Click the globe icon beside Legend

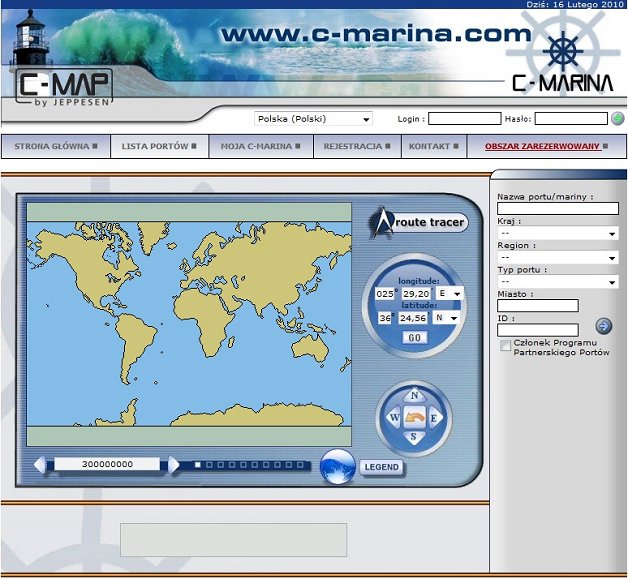(338, 466)
